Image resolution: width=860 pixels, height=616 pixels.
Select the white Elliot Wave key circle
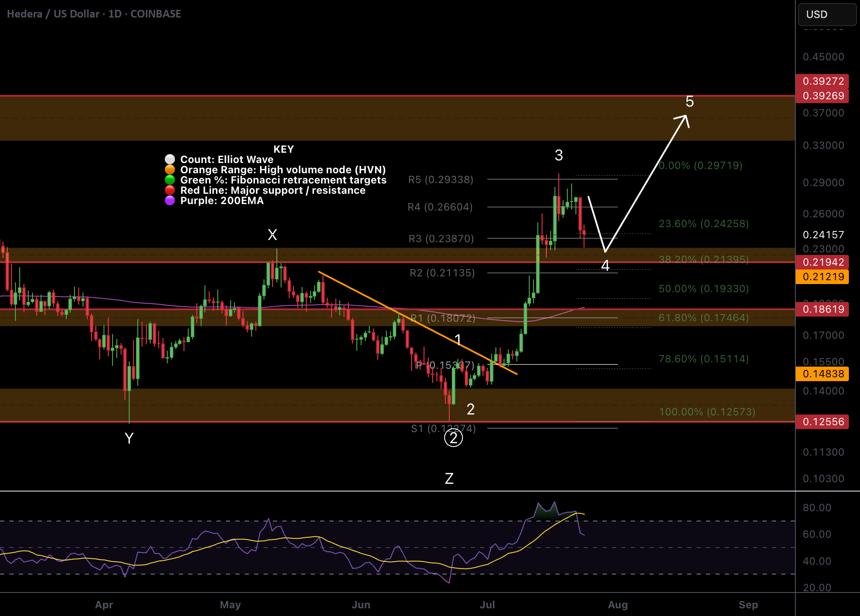click(x=170, y=160)
